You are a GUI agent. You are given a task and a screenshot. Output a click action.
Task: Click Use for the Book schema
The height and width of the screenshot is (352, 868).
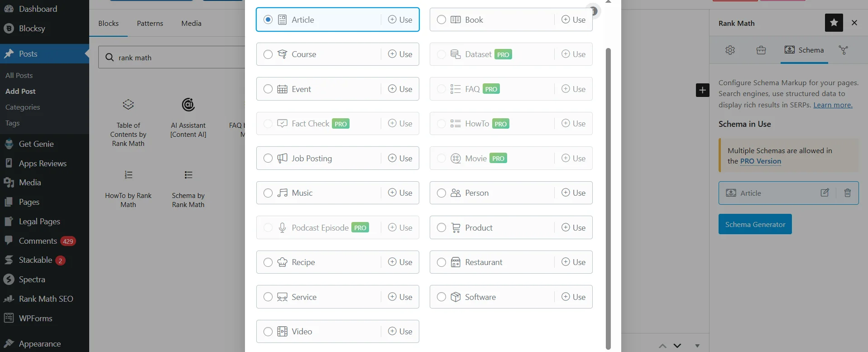(x=574, y=19)
